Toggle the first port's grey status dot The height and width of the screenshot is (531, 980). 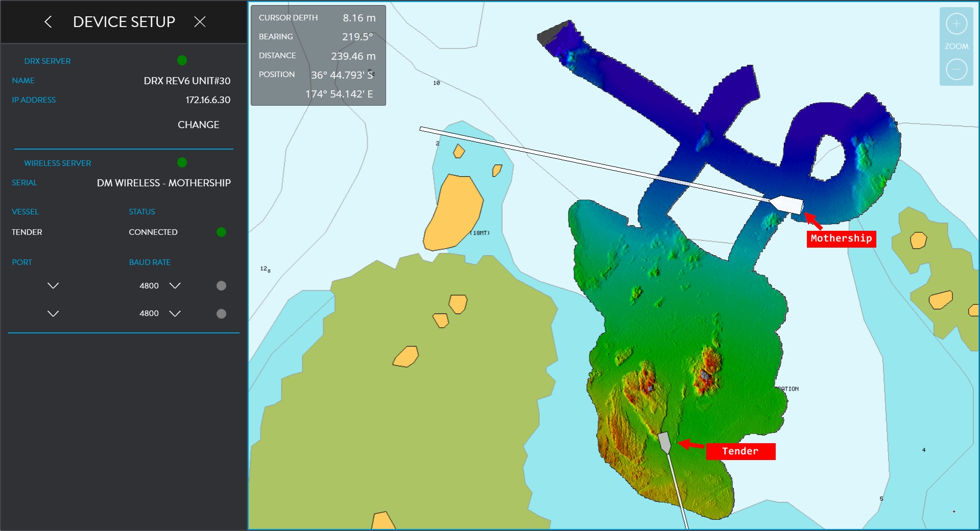click(x=221, y=285)
